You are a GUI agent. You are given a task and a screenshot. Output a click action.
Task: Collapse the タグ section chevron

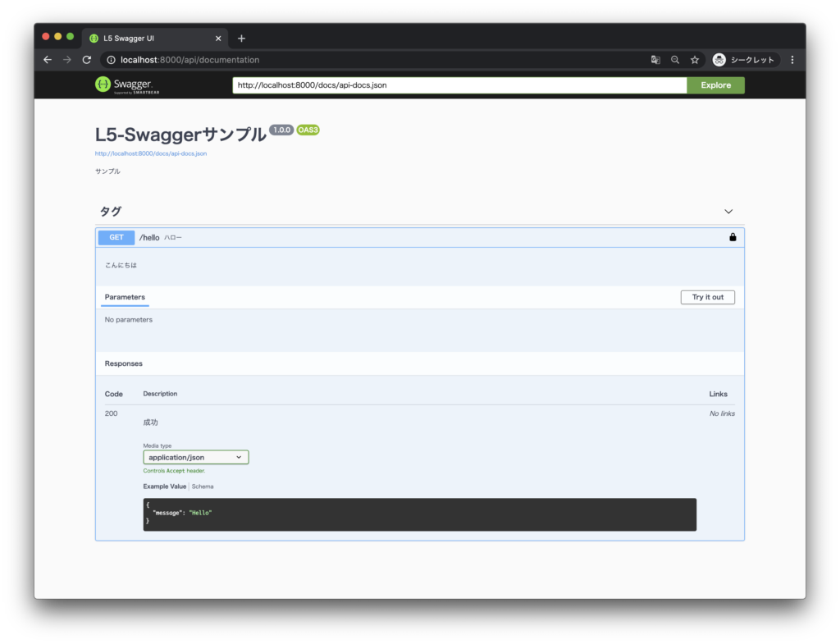tap(727, 211)
